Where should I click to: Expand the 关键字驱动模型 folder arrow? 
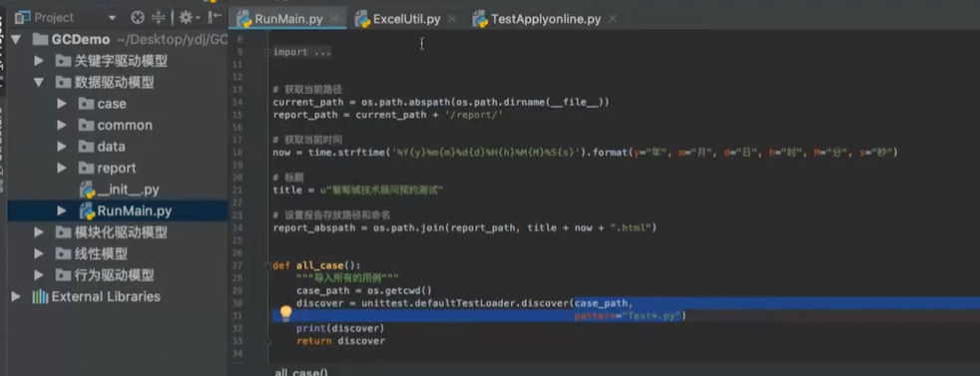click(39, 61)
